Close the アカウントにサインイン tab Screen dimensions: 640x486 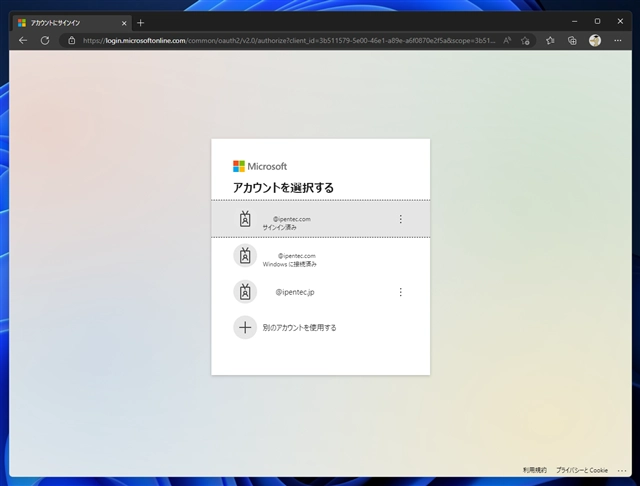point(124,23)
